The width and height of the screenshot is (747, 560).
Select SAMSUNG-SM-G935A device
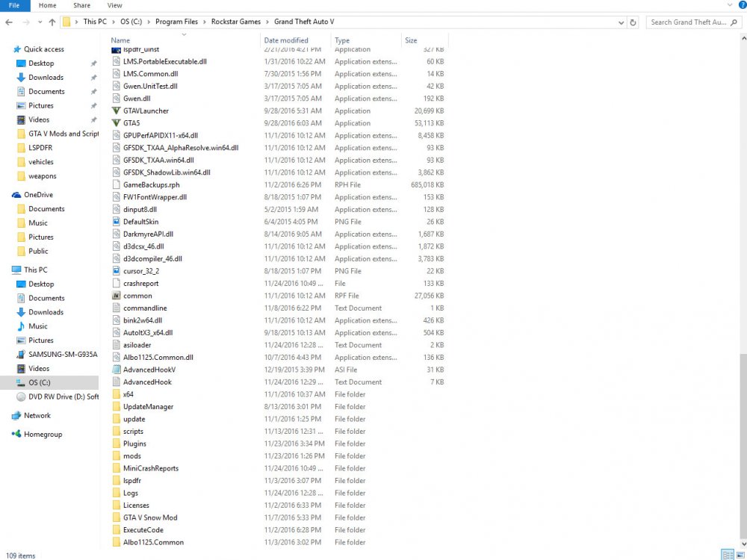click(x=63, y=354)
